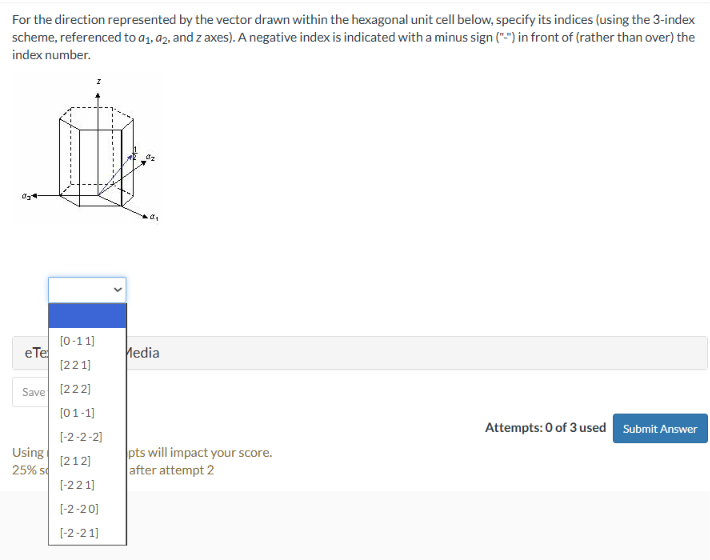
Task: Open the eTextbook and Media section bar
Action: [360, 353]
